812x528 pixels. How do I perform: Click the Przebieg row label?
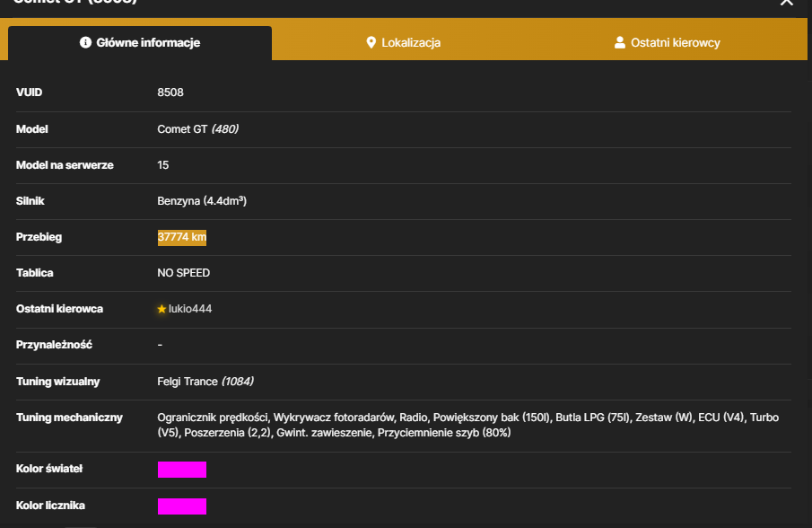39,237
